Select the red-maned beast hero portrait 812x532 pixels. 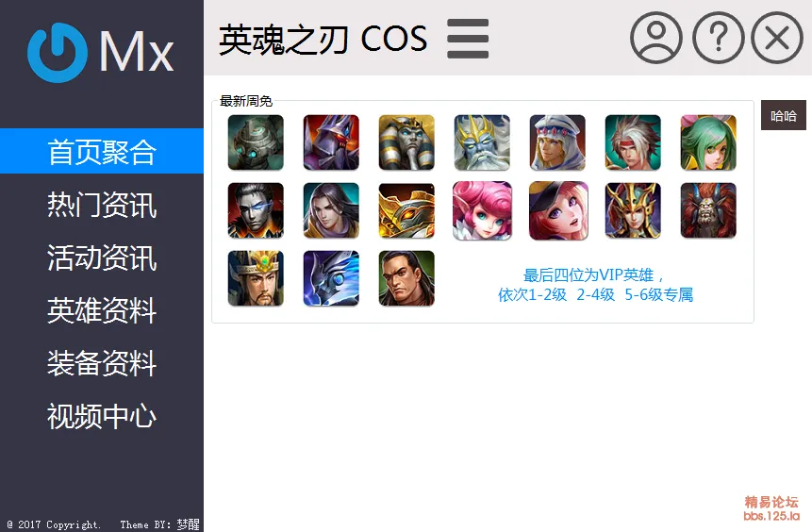(x=708, y=210)
